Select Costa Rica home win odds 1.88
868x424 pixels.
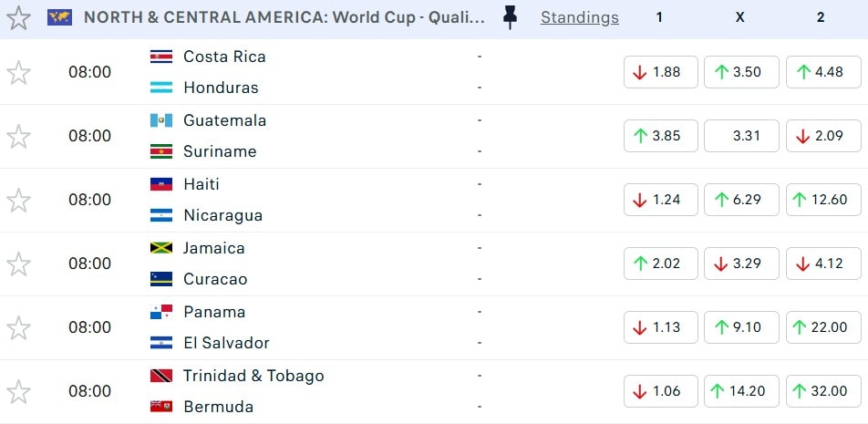[x=660, y=72]
